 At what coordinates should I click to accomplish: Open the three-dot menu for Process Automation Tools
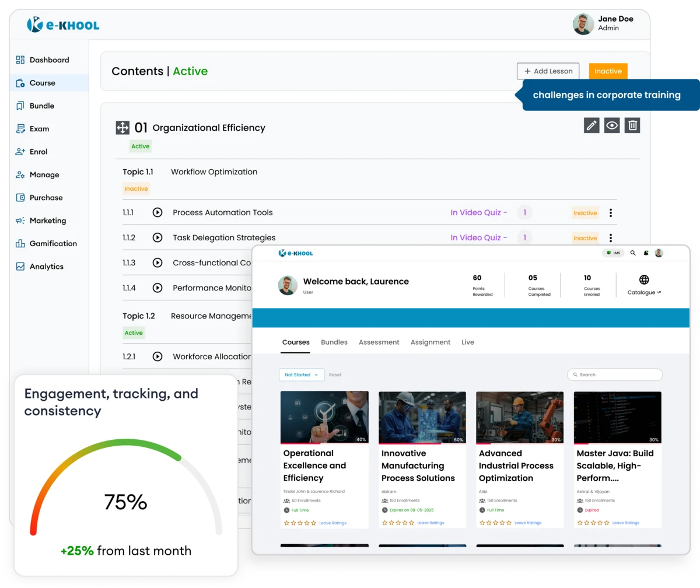(x=610, y=213)
